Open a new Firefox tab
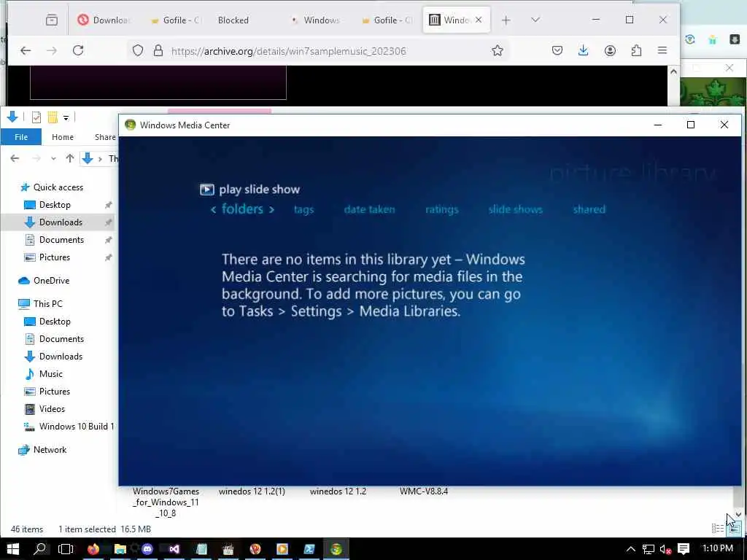 [x=506, y=20]
